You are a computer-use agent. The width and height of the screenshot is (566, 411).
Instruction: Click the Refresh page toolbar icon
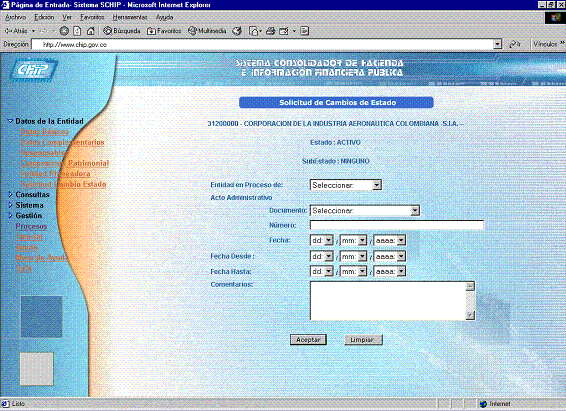pyautogui.click(x=77, y=31)
